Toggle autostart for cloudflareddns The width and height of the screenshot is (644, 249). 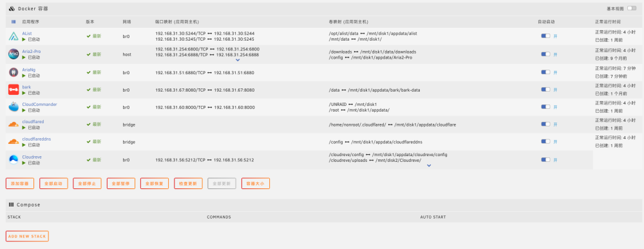[545, 141]
